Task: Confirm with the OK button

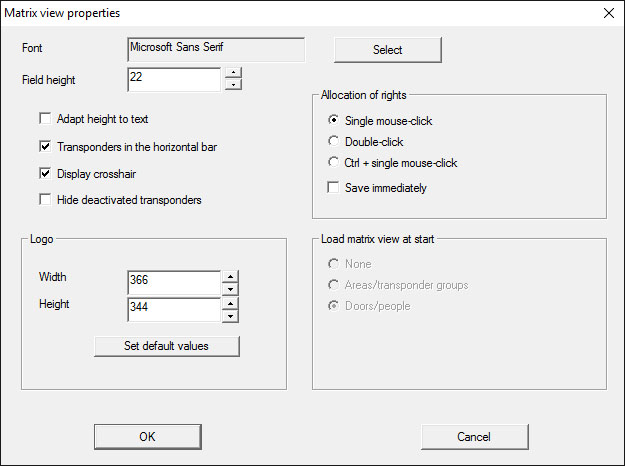Action: 147,437
